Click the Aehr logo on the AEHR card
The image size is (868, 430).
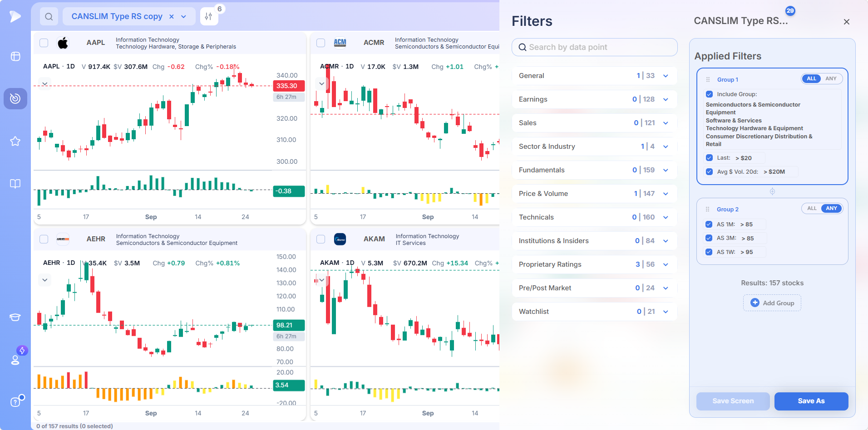(x=63, y=239)
